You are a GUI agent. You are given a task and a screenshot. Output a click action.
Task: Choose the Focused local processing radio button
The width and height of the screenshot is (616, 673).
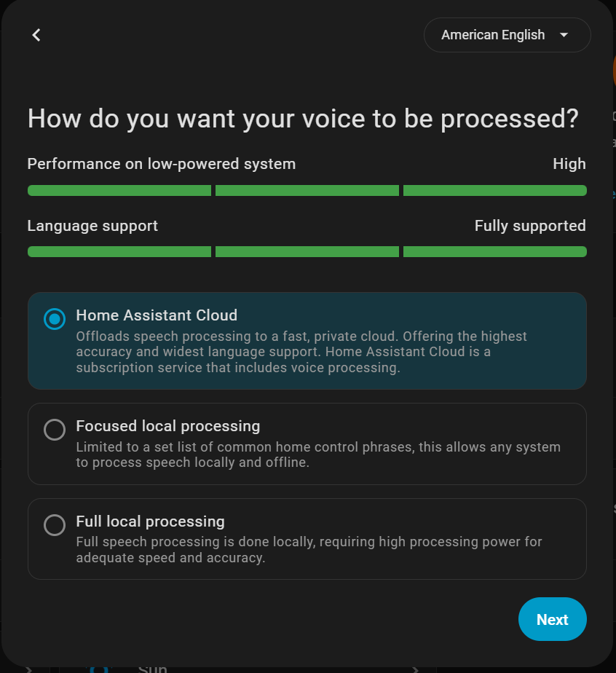point(55,430)
